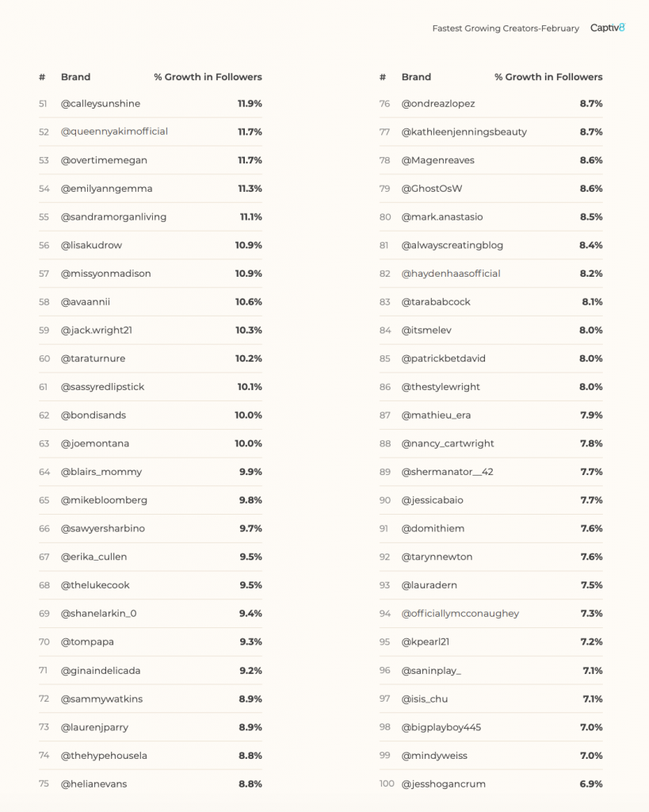Viewport: 649px width, 812px height.
Task: Open the @ondreazlopez handle
Action: point(438,104)
